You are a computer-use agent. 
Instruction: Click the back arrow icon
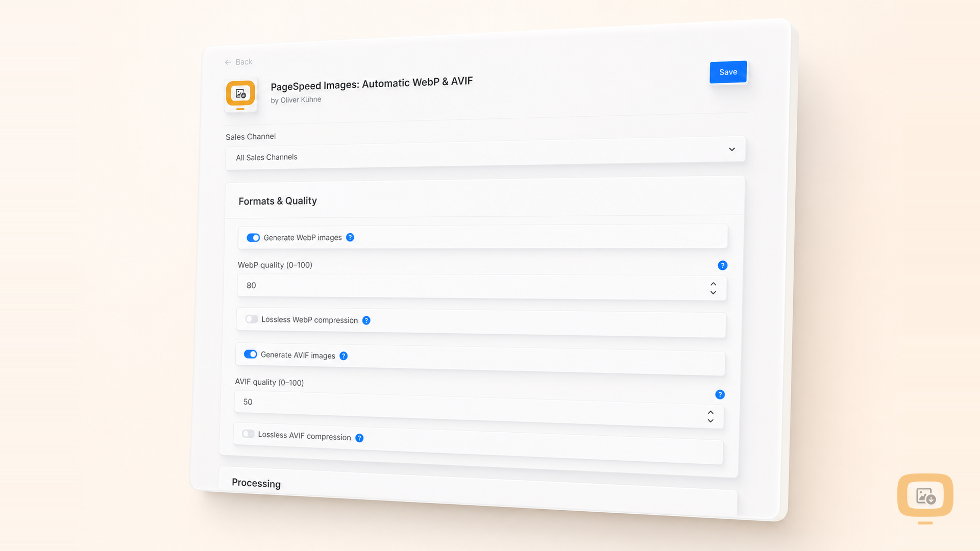click(228, 62)
